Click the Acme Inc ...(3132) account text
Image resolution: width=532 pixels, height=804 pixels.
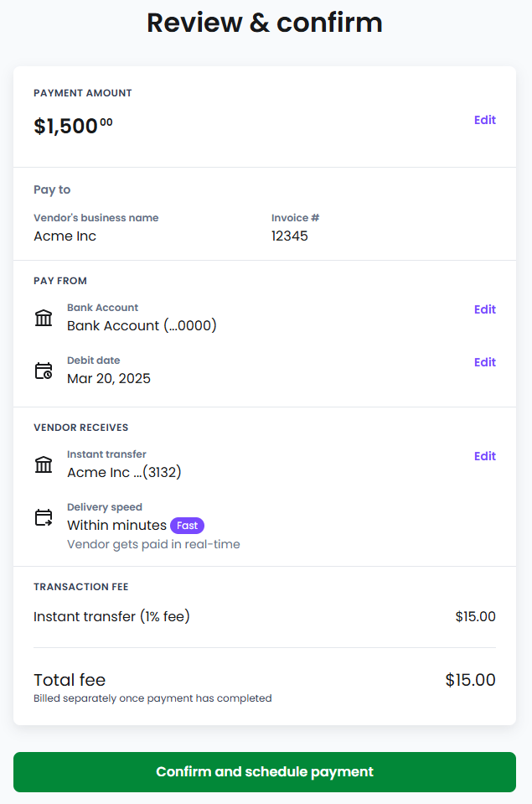124,472
